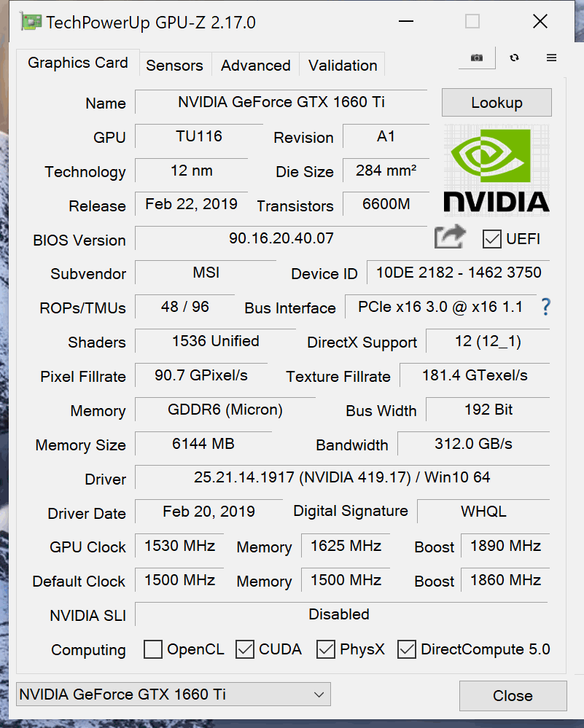Click the Lookup button
The width and height of the screenshot is (584, 728).
[497, 103]
